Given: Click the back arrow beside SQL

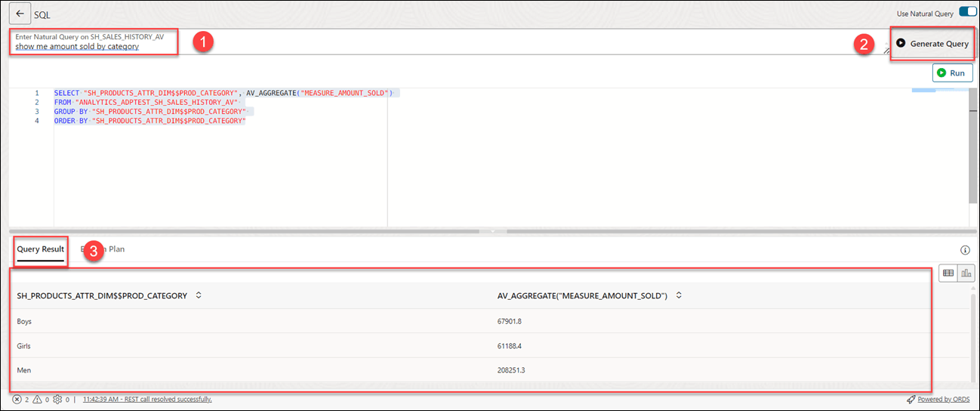Looking at the screenshot, I should pos(20,14).
